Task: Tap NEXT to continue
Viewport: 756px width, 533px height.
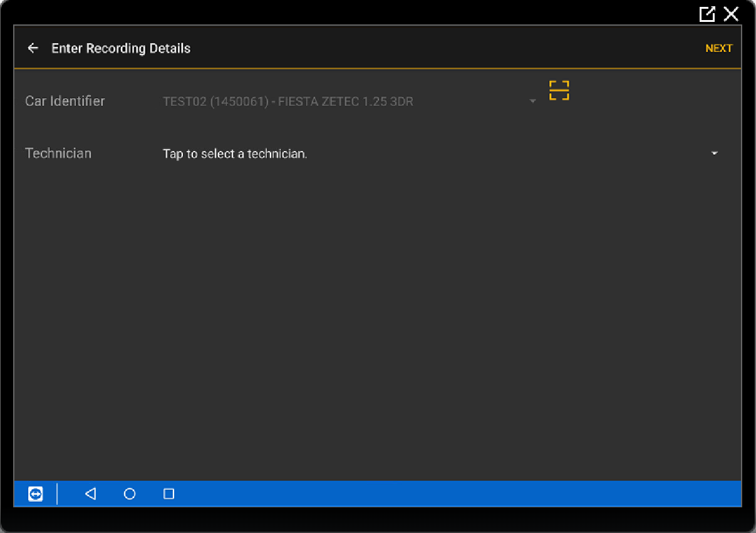Action: (718, 48)
